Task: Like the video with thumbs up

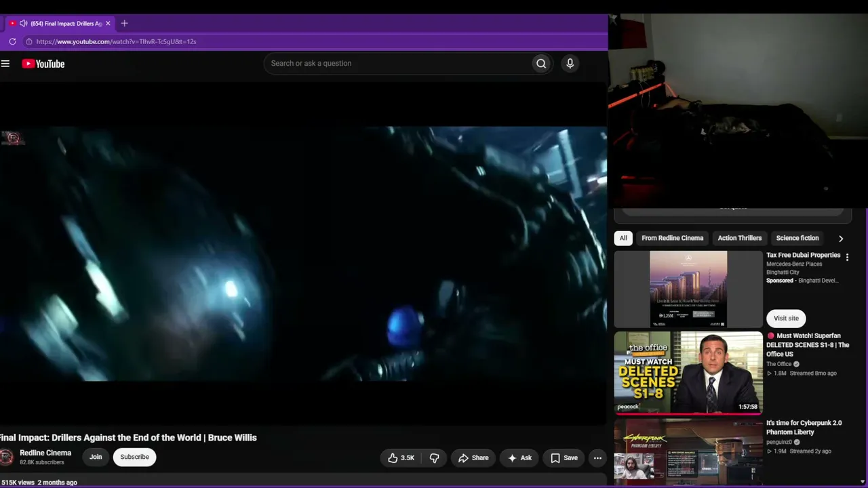Action: point(401,458)
